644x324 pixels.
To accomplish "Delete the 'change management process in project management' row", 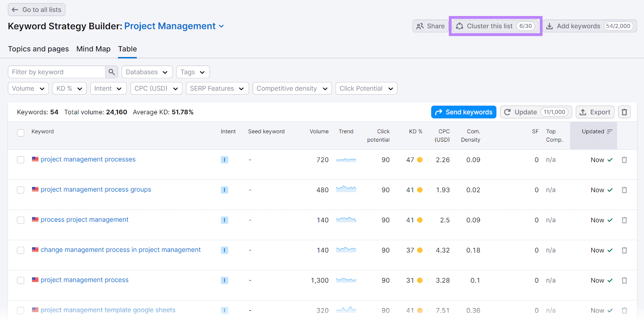I will [624, 250].
